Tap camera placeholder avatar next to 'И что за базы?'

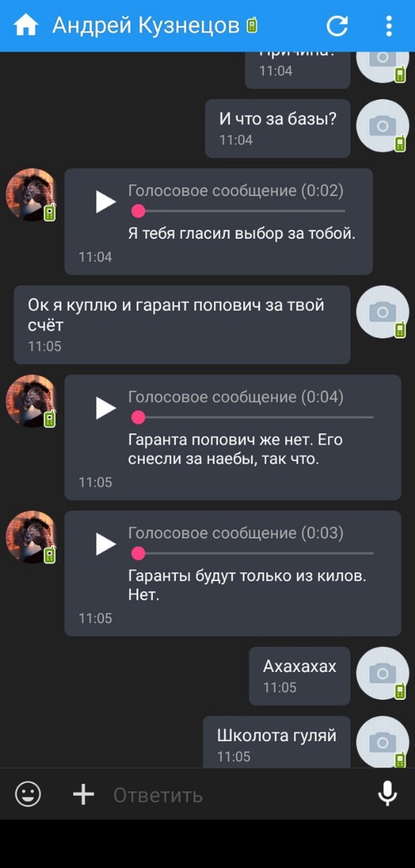pos(382,126)
